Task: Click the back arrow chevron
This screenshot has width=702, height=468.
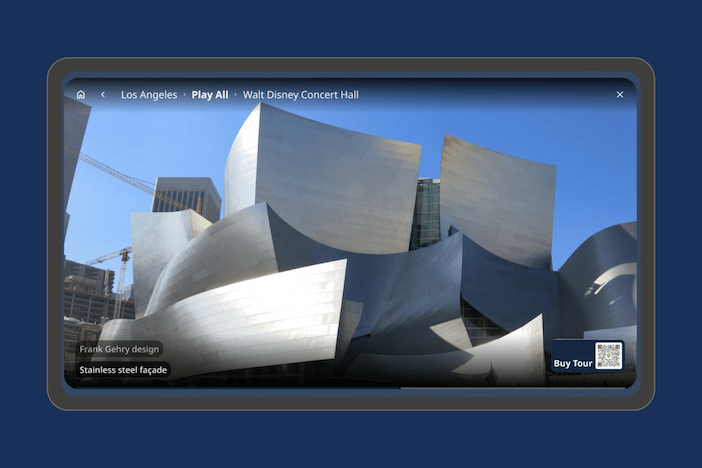Action: click(102, 95)
